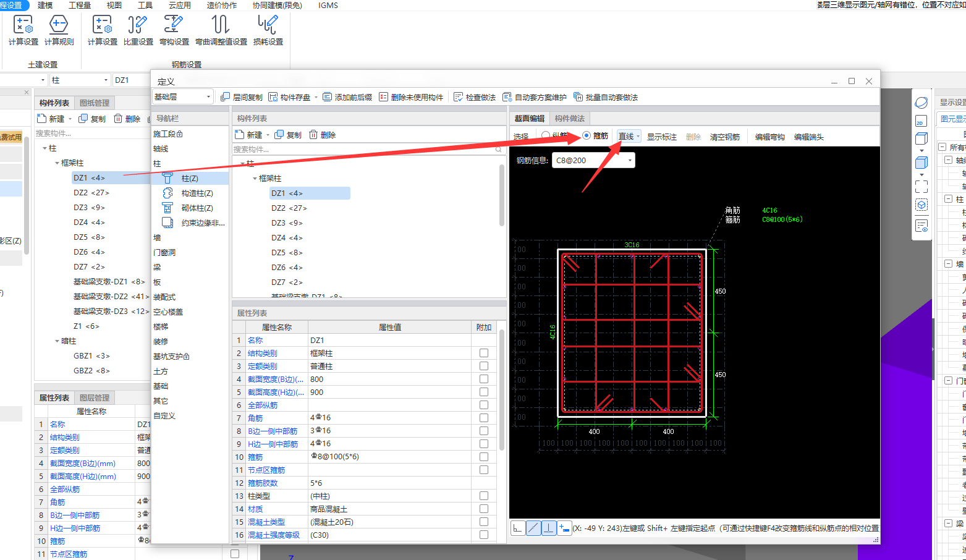Open the 建模 menu

[x=45, y=5]
